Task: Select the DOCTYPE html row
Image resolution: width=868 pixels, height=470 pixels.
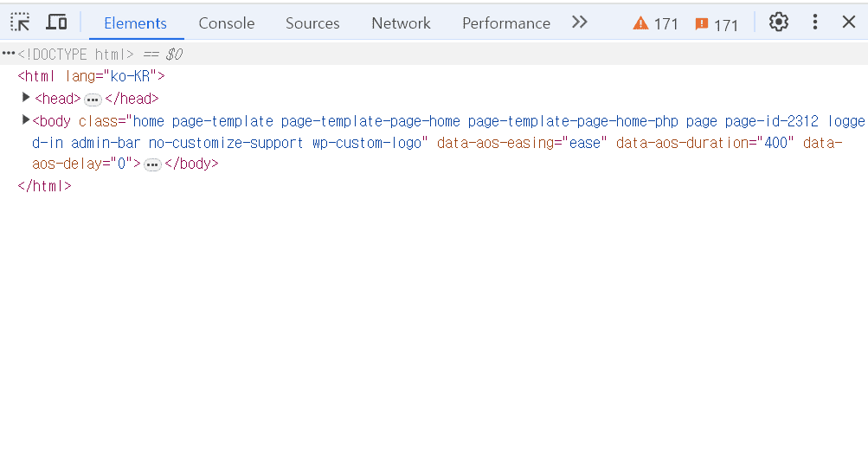Action: click(434, 55)
